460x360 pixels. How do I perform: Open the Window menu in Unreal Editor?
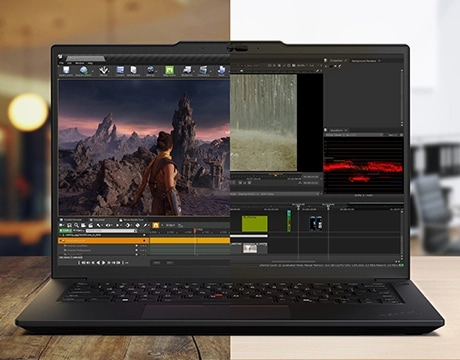coord(79,63)
